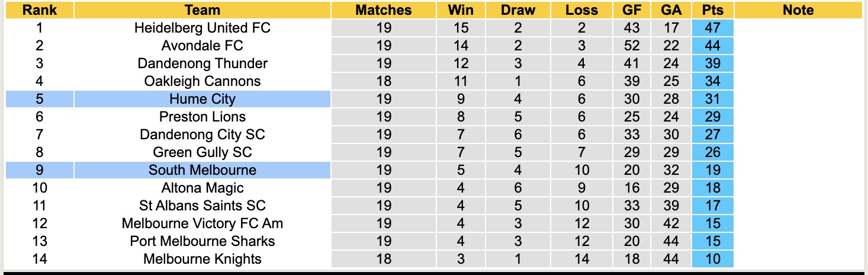868x275 pixels.
Task: Click the Note column header
Action: tap(798, 10)
